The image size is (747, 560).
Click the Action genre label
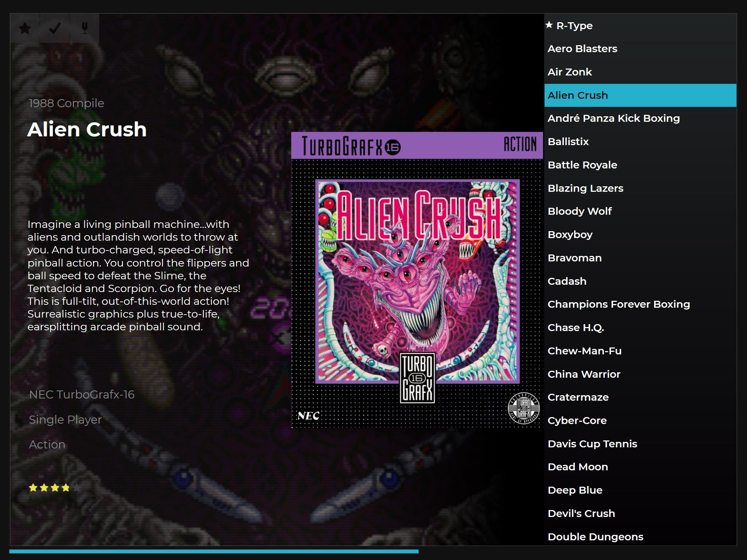point(47,444)
